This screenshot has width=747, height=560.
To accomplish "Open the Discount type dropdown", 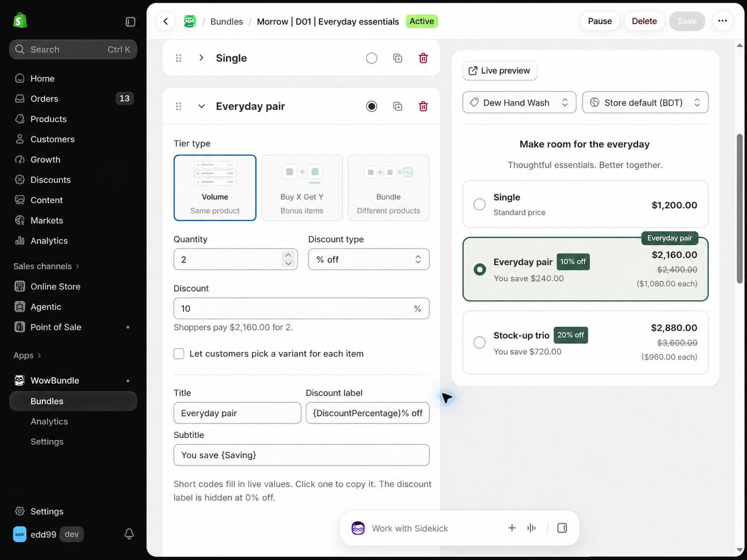I will [369, 259].
